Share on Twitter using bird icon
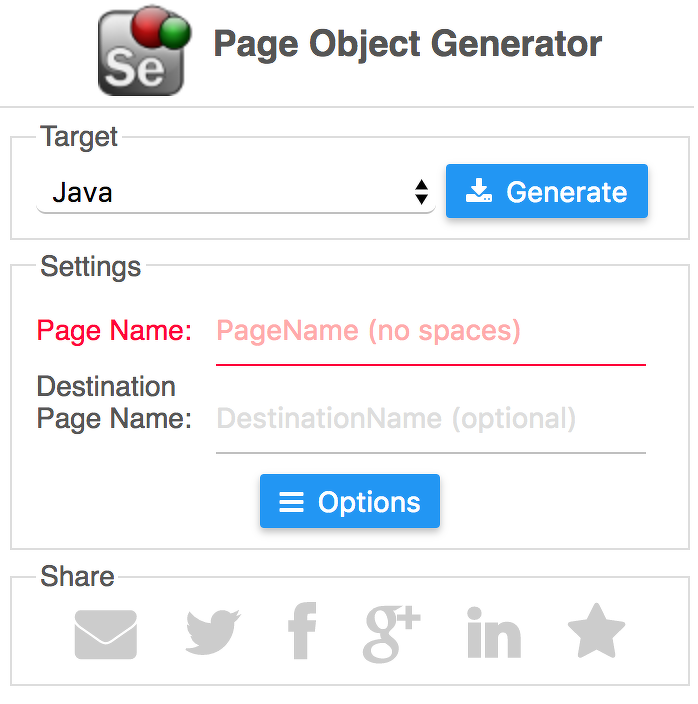The width and height of the screenshot is (698, 704). click(x=214, y=633)
